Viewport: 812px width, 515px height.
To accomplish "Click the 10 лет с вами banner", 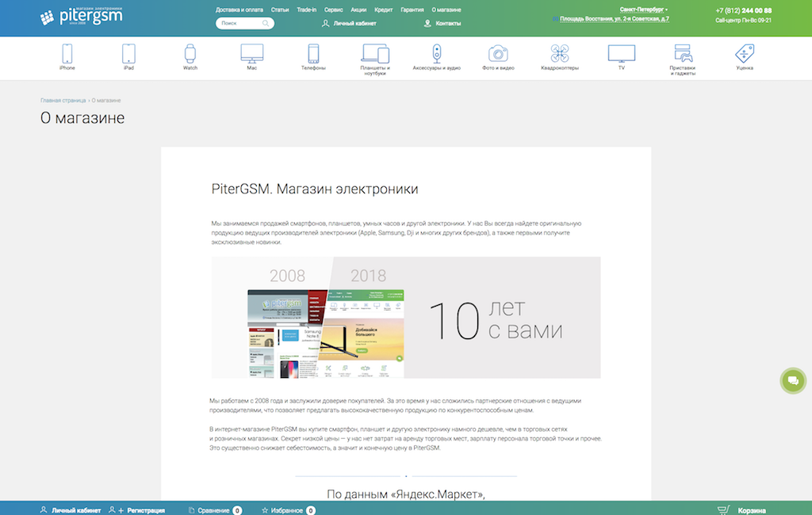I will pos(406,317).
